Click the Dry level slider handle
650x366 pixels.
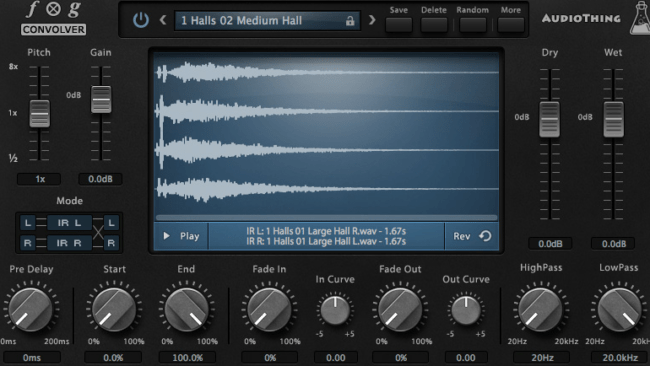coord(549,119)
